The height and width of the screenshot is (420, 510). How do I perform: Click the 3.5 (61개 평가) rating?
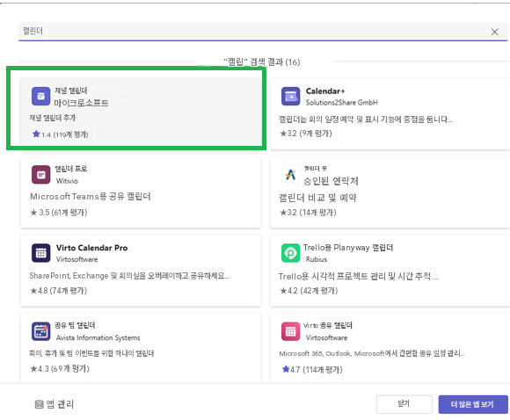click(59, 213)
